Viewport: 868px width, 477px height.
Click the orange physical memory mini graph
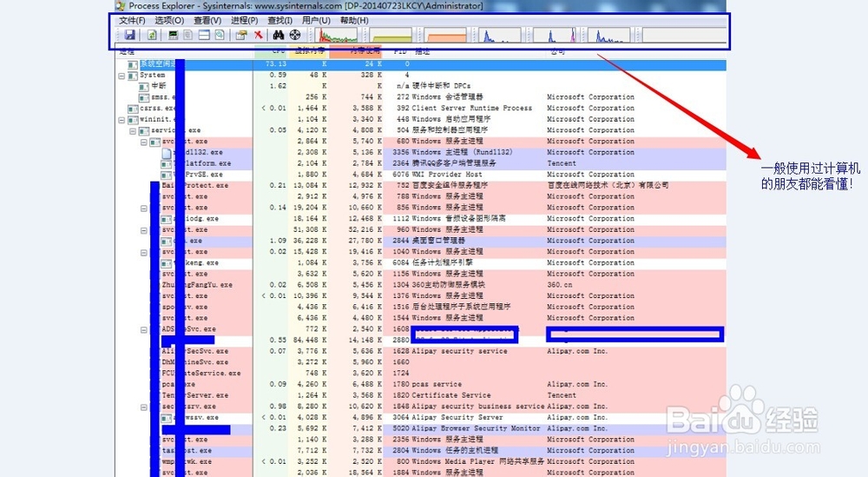446,36
